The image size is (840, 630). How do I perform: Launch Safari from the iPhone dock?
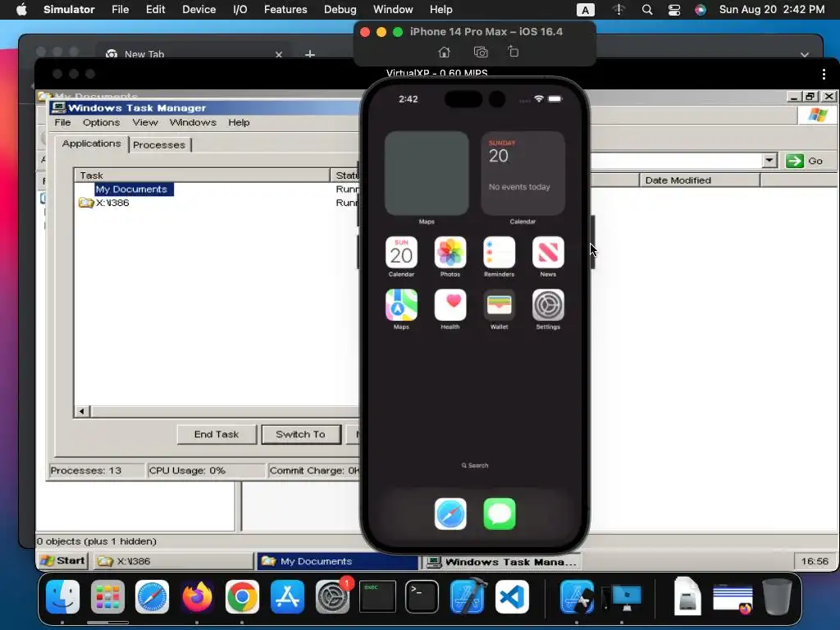pos(450,514)
